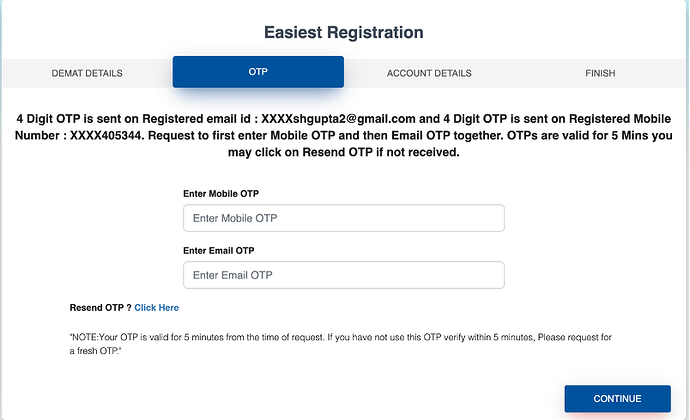This screenshot has height=420, width=690.
Task: Click Here link to resend OTP
Action: (x=157, y=308)
